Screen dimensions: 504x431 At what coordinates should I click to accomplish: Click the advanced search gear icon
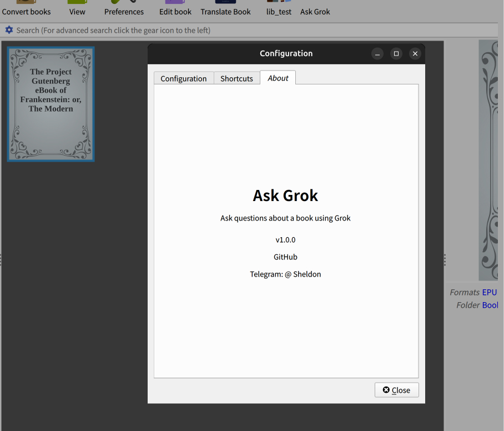[9, 30]
